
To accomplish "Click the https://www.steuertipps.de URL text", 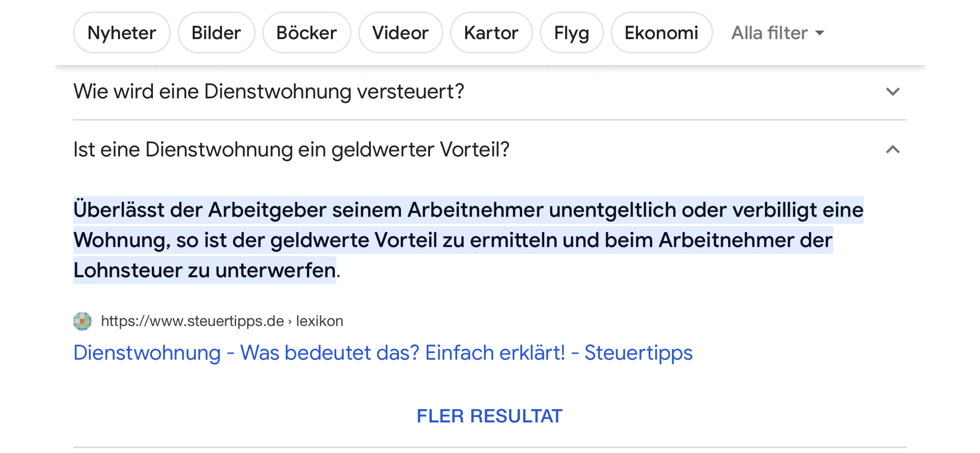I will point(192,321).
